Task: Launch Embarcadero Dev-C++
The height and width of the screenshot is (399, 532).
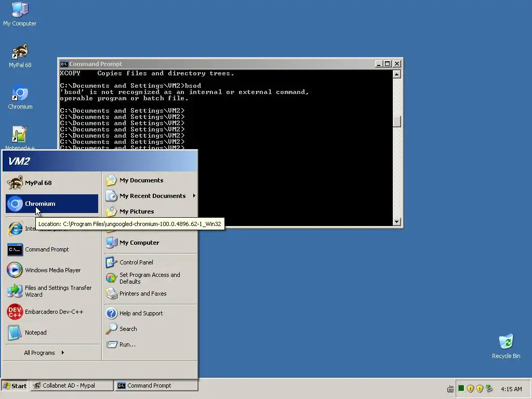Action: pyautogui.click(x=52, y=312)
